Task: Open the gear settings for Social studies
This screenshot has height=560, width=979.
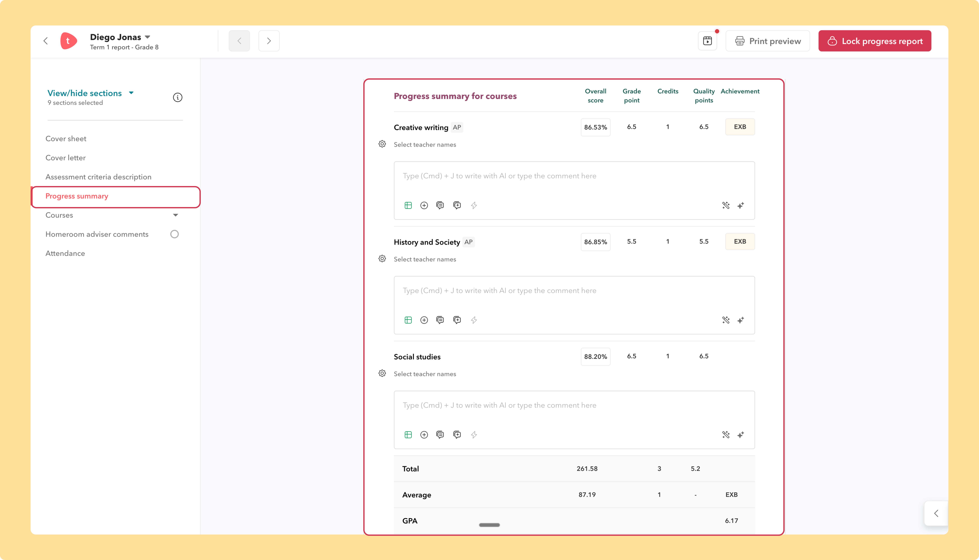Action: coord(382,373)
